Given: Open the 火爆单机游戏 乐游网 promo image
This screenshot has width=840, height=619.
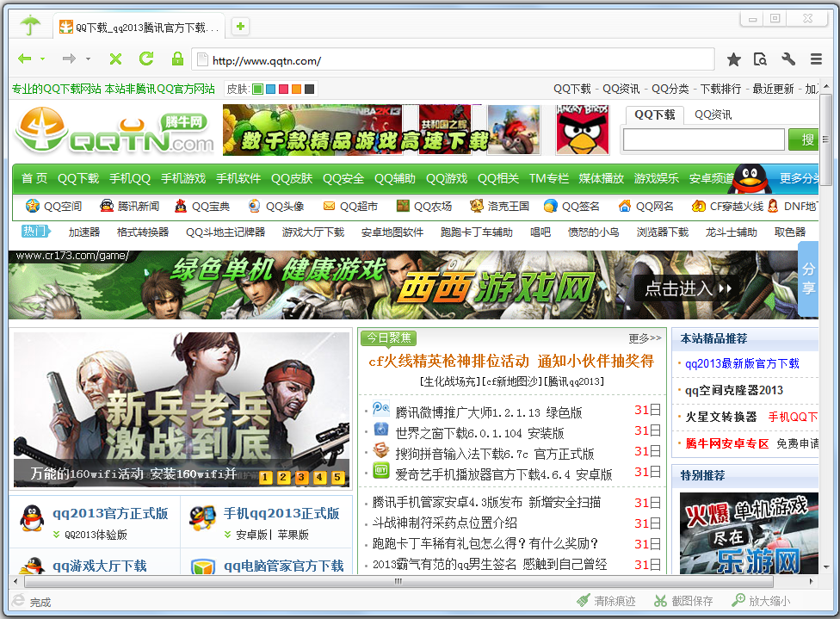Looking at the screenshot, I should (x=750, y=533).
